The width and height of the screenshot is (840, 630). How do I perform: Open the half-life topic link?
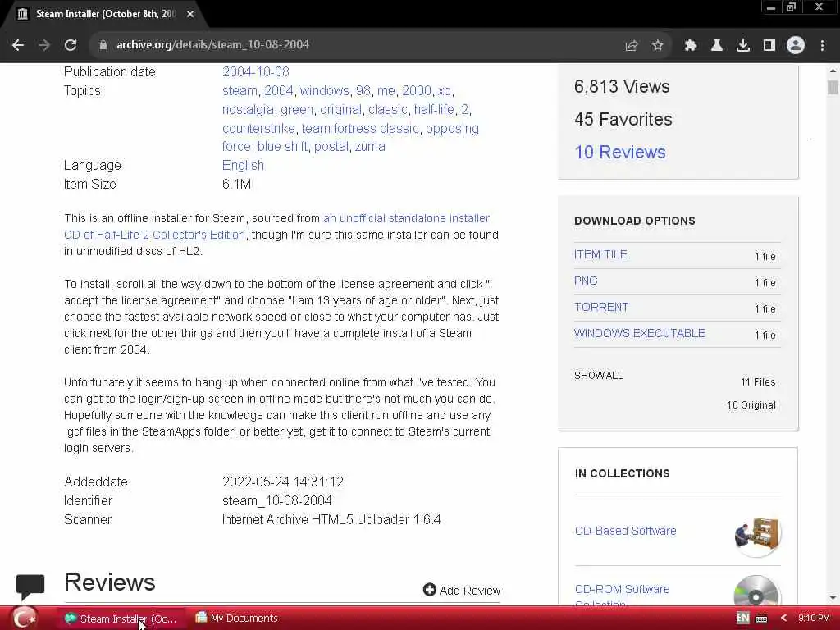(x=434, y=109)
